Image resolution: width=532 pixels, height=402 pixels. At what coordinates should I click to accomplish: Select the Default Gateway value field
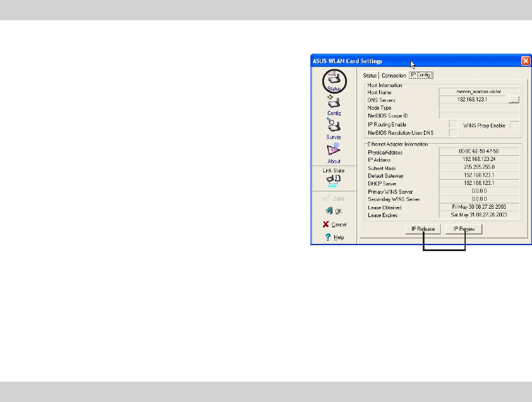[x=479, y=175]
